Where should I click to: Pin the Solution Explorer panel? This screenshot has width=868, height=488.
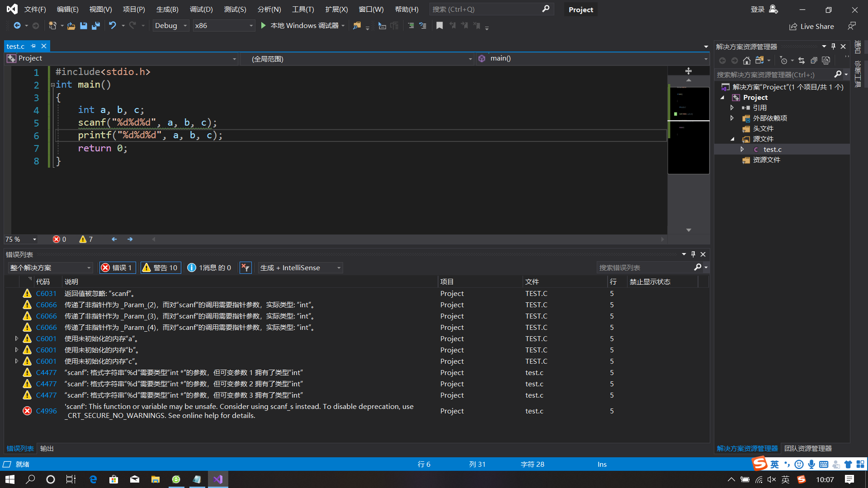(834, 47)
